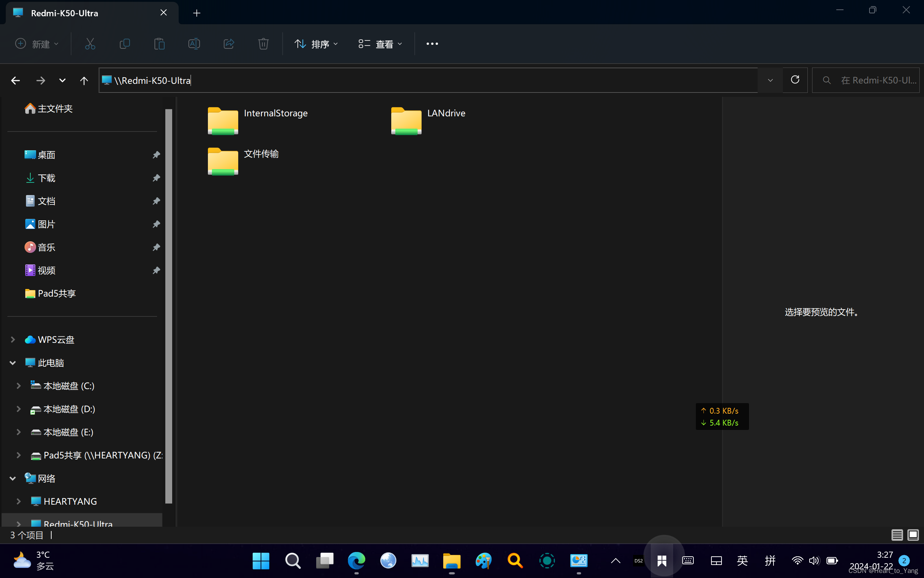Refresh the current folder view
The image size is (924, 578).
(x=795, y=80)
